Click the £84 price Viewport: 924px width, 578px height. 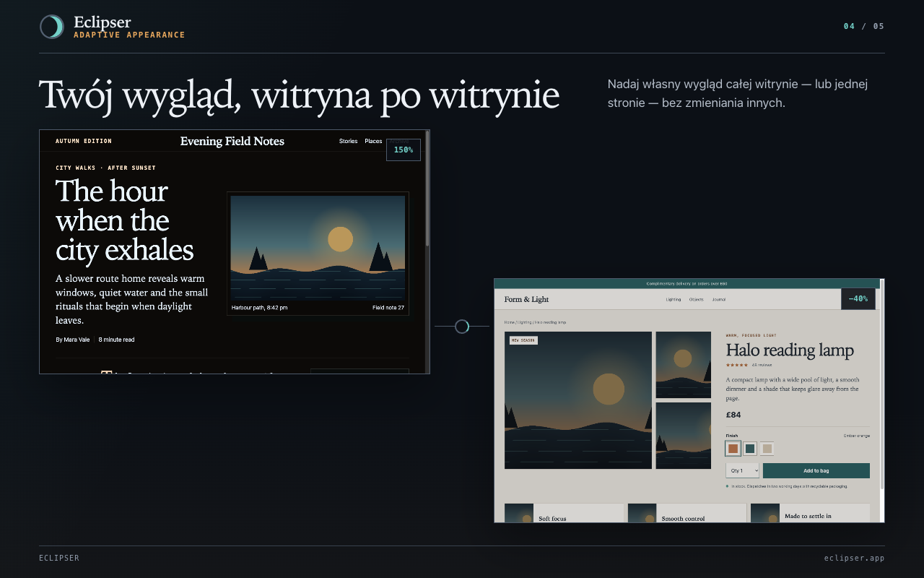[x=733, y=415]
